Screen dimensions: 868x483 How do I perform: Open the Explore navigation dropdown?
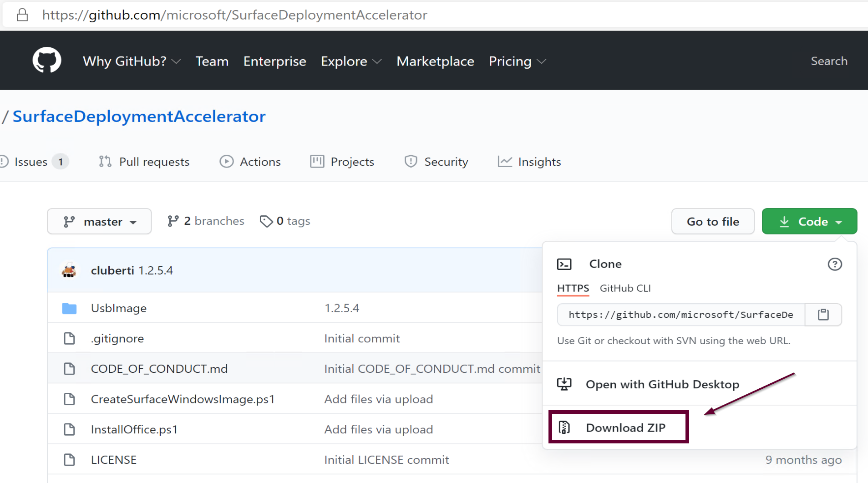(350, 61)
